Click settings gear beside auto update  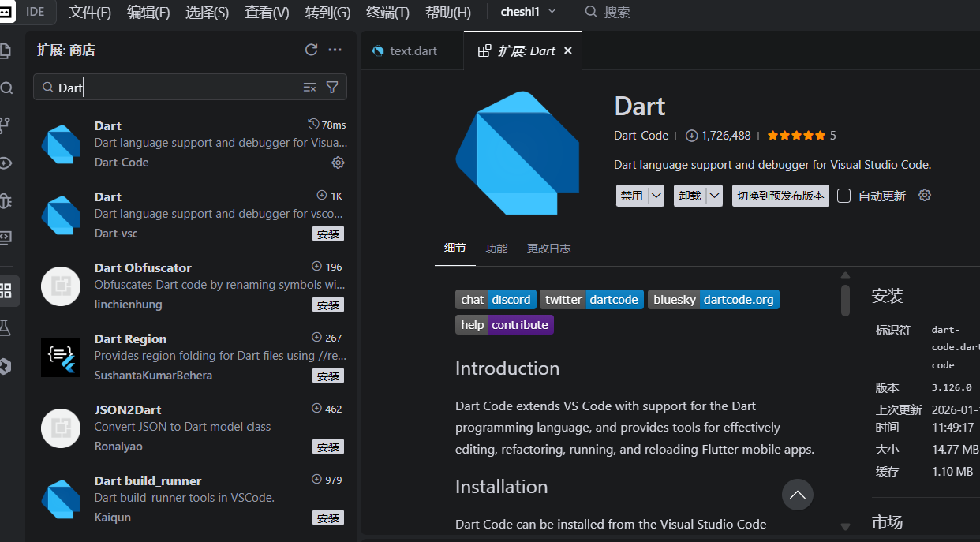click(925, 195)
